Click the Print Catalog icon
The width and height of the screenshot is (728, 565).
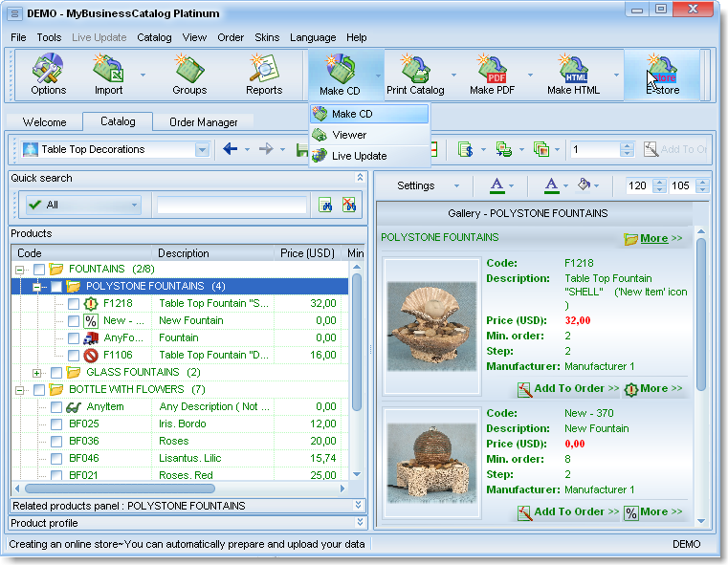coord(415,75)
